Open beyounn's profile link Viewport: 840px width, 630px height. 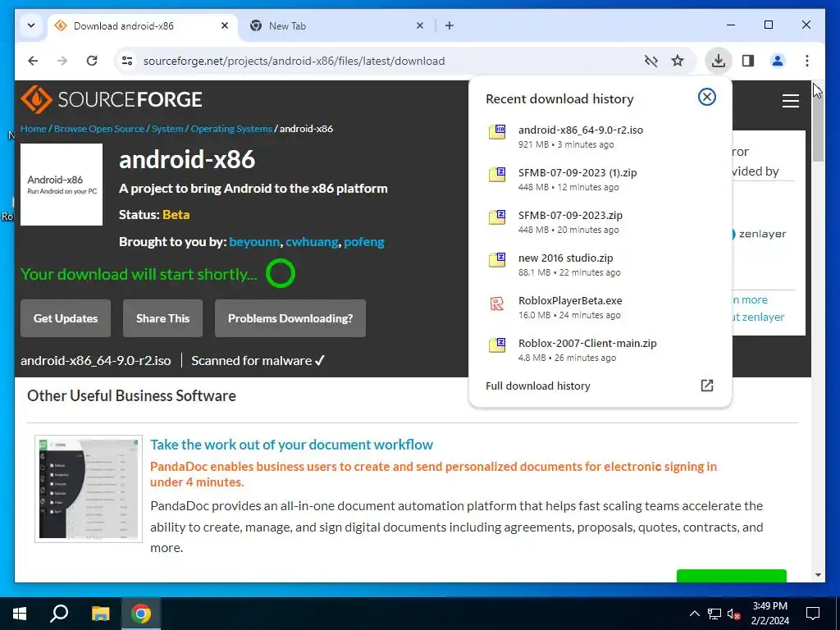pyautogui.click(x=254, y=242)
